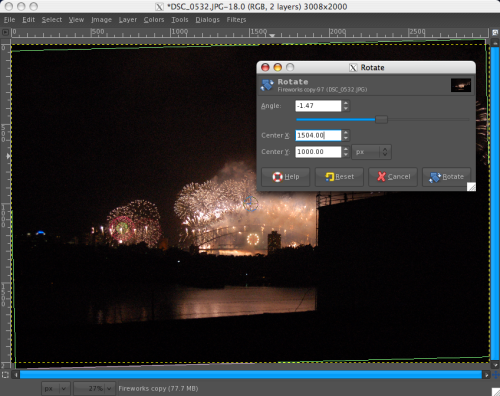500x396 pixels.
Task: Click the layer preview thumbnail in Rotate dialog
Action: (461, 85)
